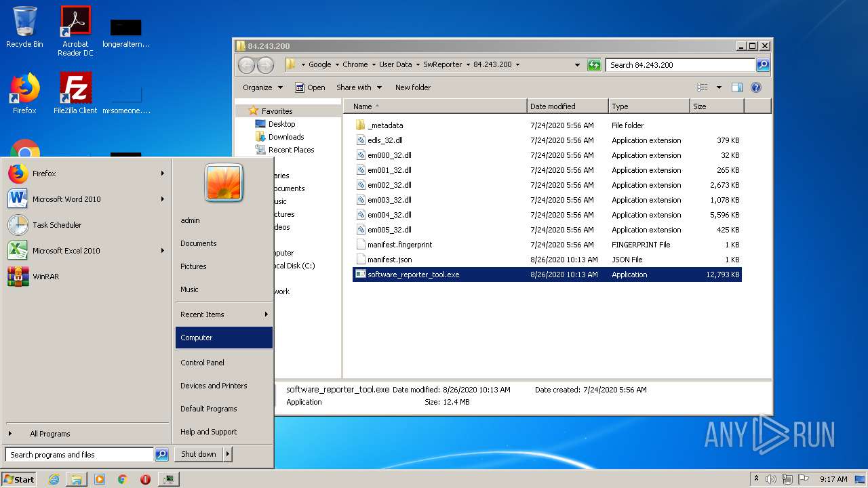The image size is (868, 488).
Task: Expand Microsoft Excel 2010 jump list arrow
Action: point(163,251)
